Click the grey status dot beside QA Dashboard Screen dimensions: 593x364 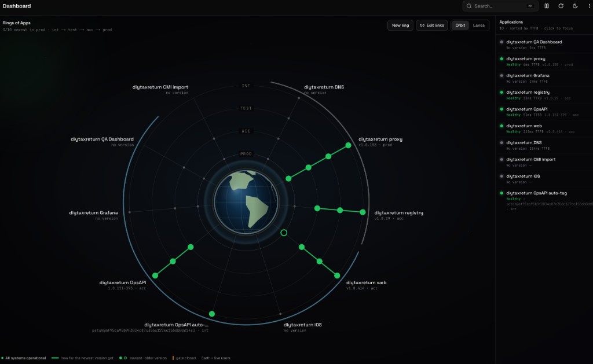pyautogui.click(x=502, y=42)
